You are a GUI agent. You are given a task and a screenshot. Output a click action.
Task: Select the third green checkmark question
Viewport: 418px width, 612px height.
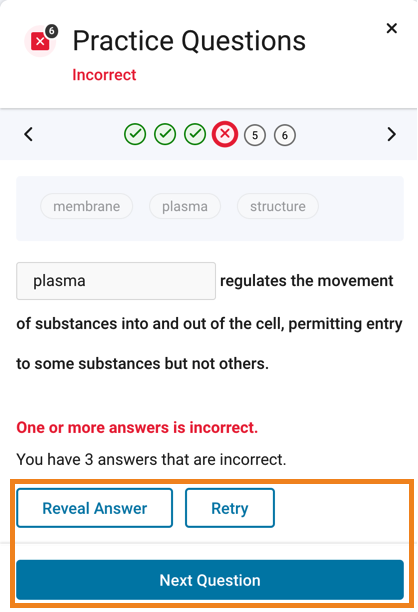[x=195, y=134]
